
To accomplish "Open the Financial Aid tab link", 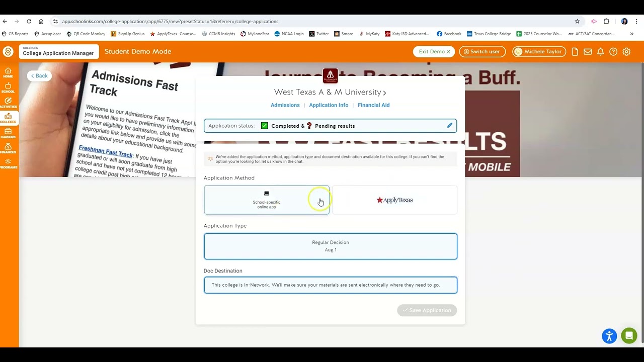I will [x=374, y=105].
